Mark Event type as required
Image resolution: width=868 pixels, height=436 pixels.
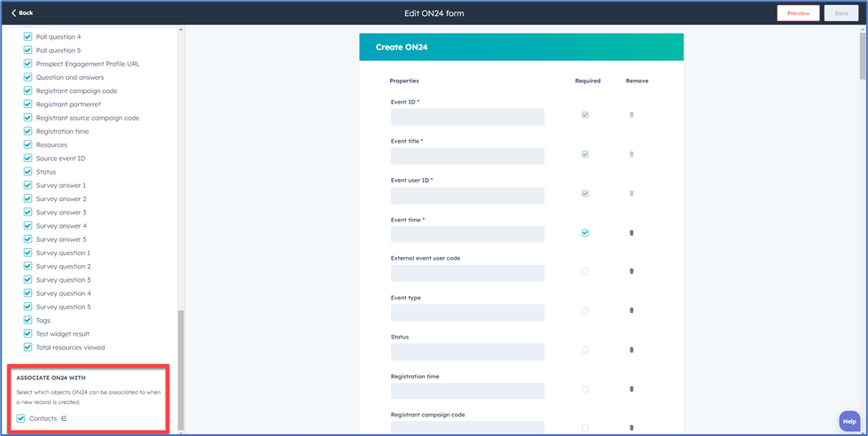click(585, 310)
